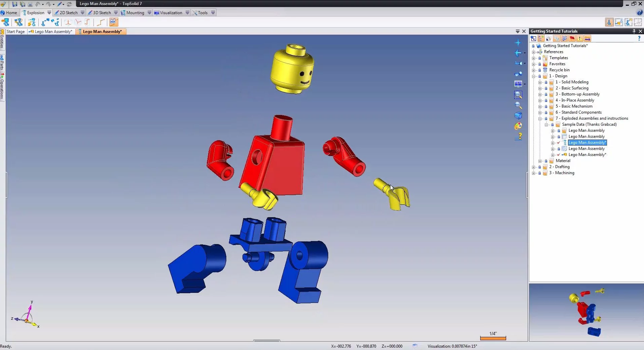The width and height of the screenshot is (644, 350).
Task: Click the blue cross center view icon
Action: (x=518, y=43)
